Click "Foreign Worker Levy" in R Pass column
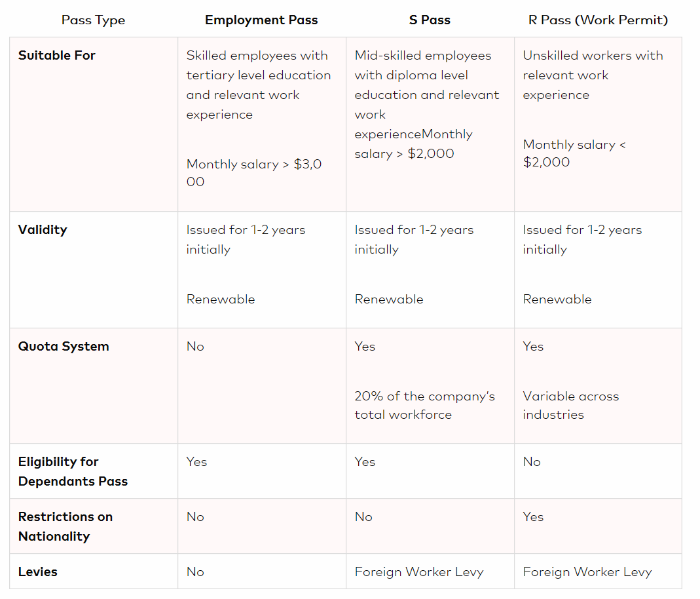This screenshot has height=599, width=700. [x=587, y=572]
